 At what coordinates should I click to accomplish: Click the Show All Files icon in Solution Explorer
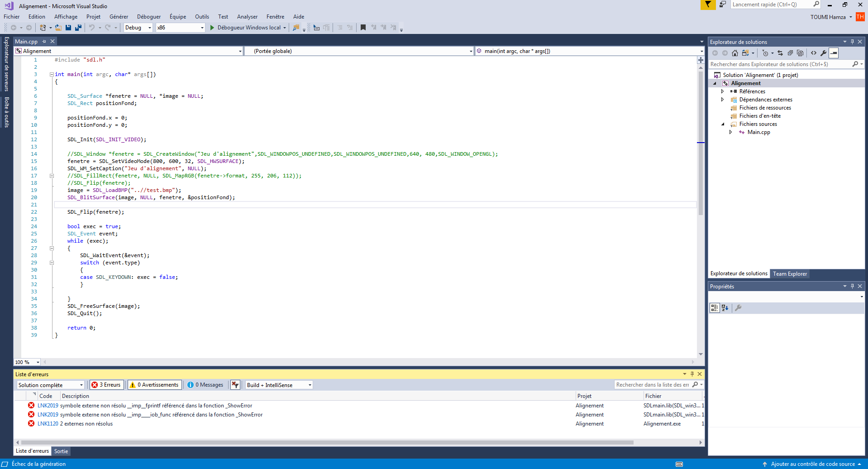pos(800,53)
